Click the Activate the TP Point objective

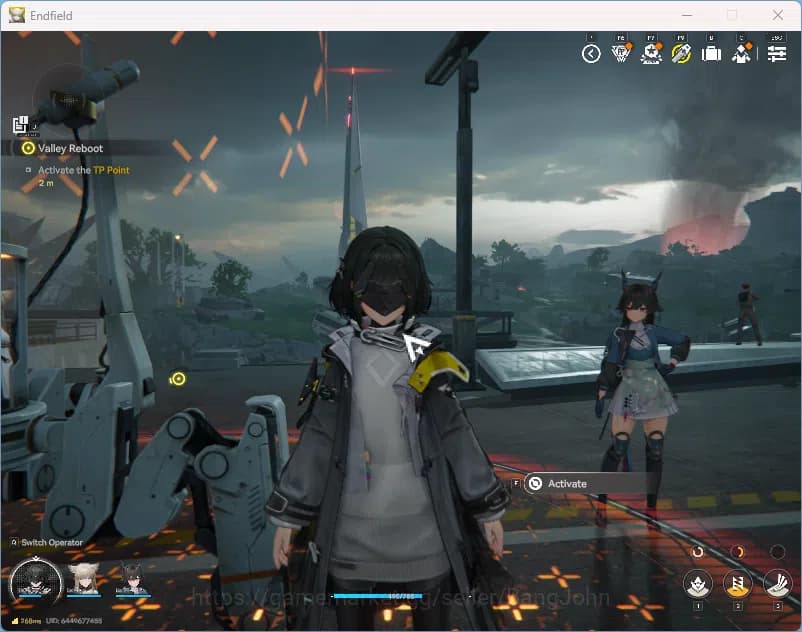tap(83, 170)
